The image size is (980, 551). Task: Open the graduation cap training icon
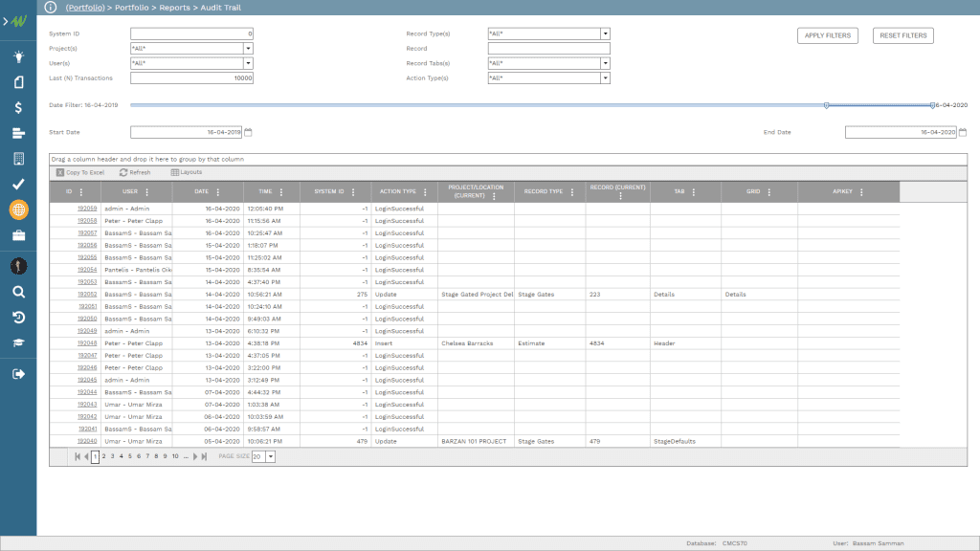pyautogui.click(x=18, y=343)
